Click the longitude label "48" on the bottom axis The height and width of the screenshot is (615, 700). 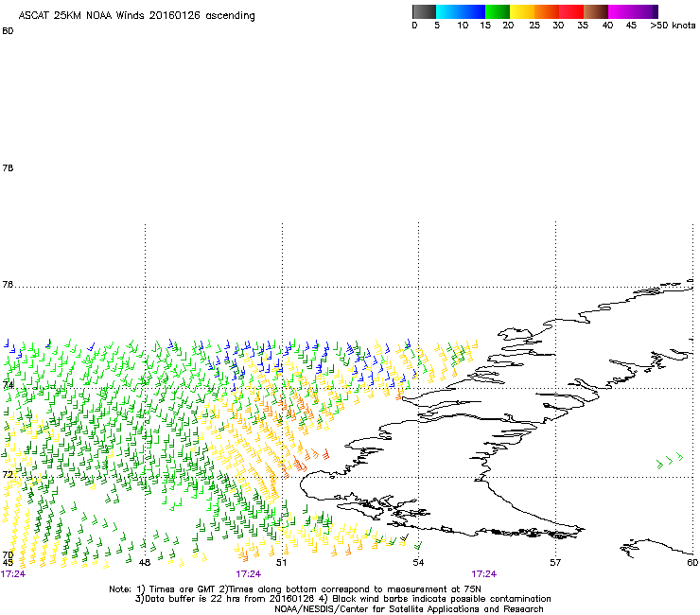tap(144, 563)
